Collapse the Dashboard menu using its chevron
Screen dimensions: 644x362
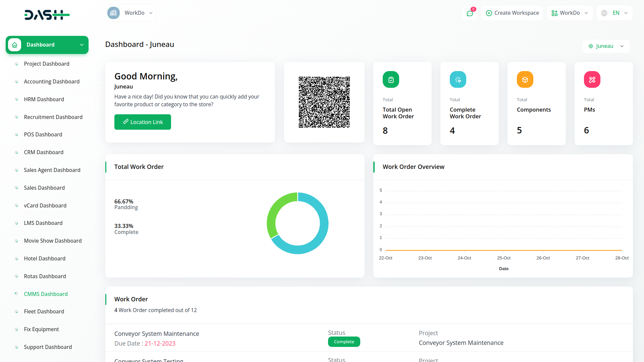pyautogui.click(x=82, y=45)
